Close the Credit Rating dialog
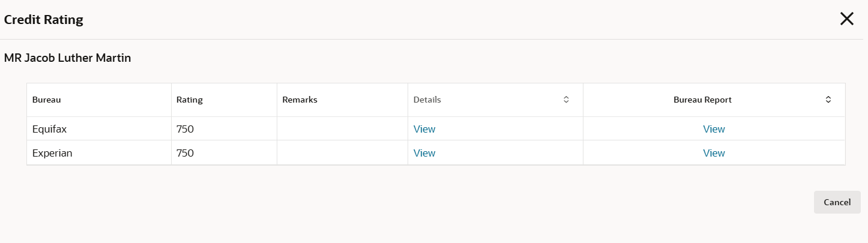 (846, 19)
